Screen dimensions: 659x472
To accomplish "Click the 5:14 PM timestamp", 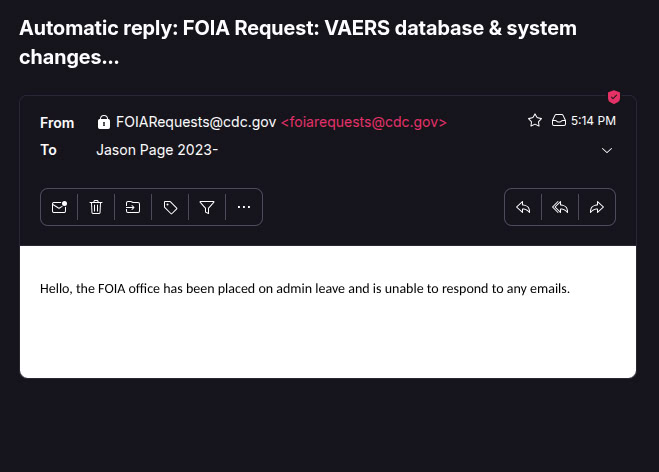I will click(593, 121).
